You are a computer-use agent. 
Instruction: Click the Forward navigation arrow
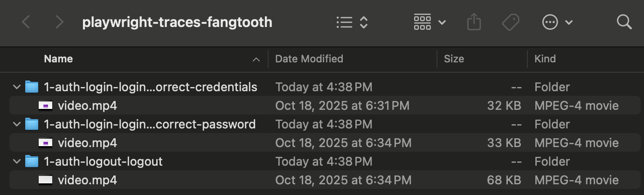click(59, 22)
